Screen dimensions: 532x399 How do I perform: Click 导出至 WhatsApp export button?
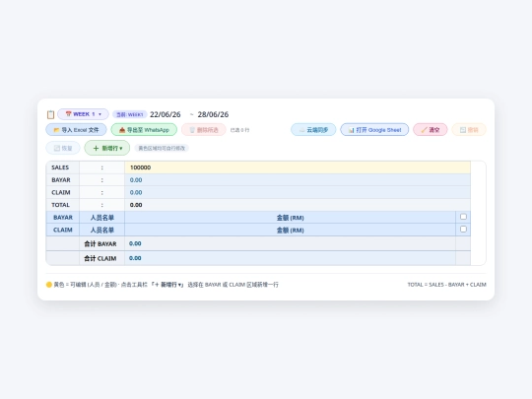144,130
